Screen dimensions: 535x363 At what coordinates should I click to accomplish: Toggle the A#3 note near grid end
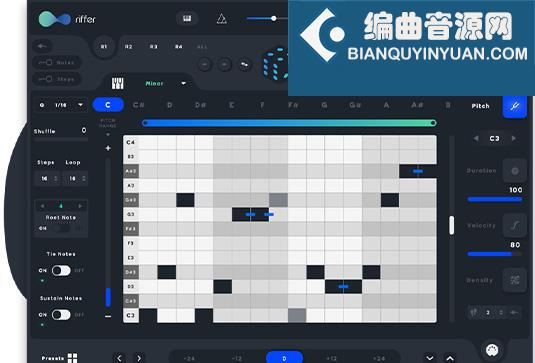click(418, 171)
